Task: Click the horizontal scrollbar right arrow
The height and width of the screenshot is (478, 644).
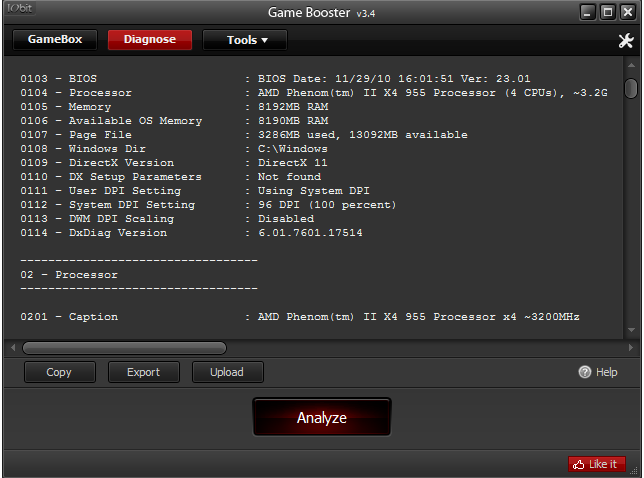Action: (x=631, y=348)
